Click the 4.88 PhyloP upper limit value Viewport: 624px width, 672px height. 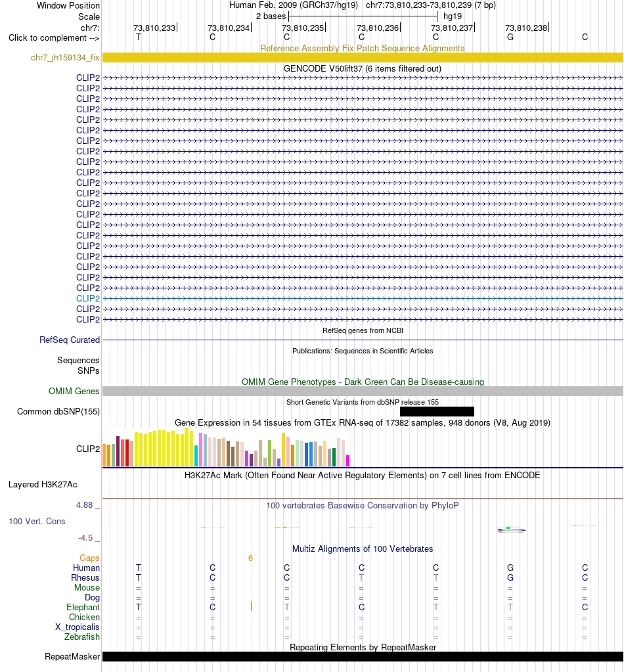coord(85,505)
